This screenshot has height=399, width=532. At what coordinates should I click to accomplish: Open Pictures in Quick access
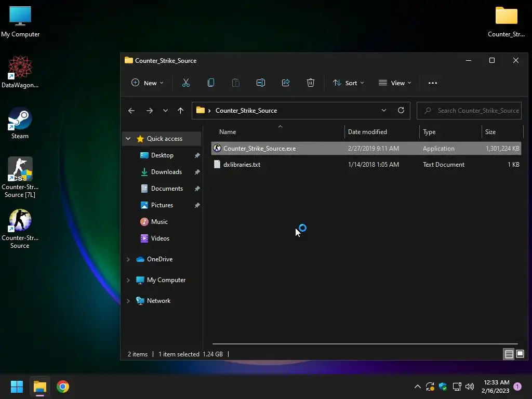coord(162,205)
